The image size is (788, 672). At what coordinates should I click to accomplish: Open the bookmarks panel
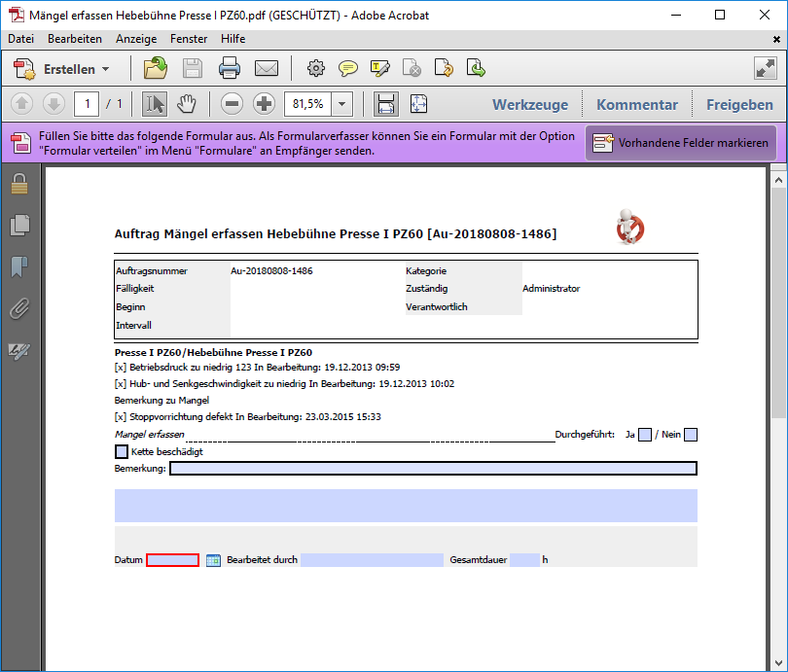click(19, 266)
